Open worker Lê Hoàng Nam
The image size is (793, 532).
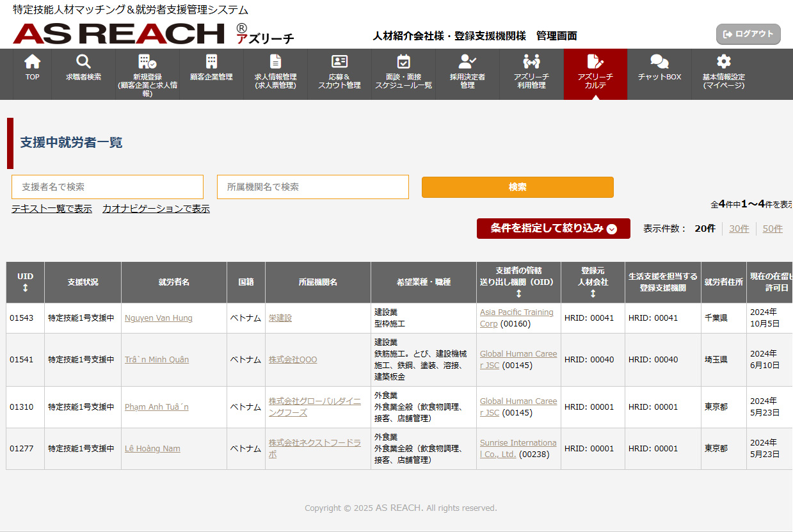(152, 449)
